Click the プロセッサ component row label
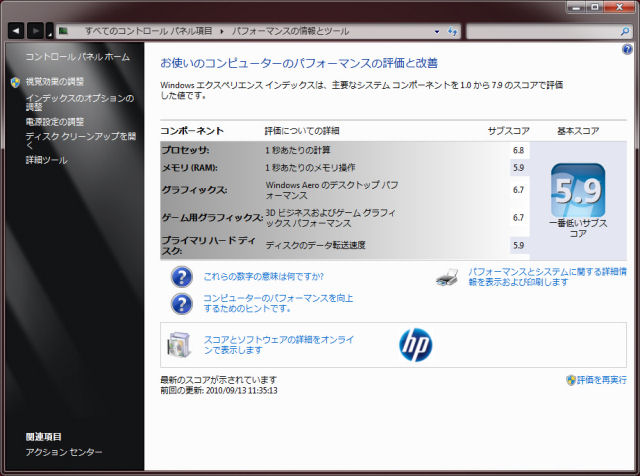 [185, 150]
